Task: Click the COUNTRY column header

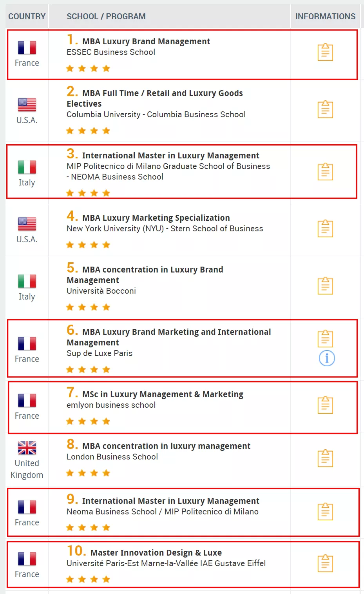Action: 27,16
